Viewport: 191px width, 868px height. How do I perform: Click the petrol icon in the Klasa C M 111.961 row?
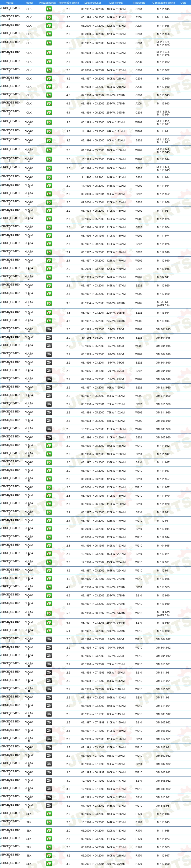click(x=49, y=211)
